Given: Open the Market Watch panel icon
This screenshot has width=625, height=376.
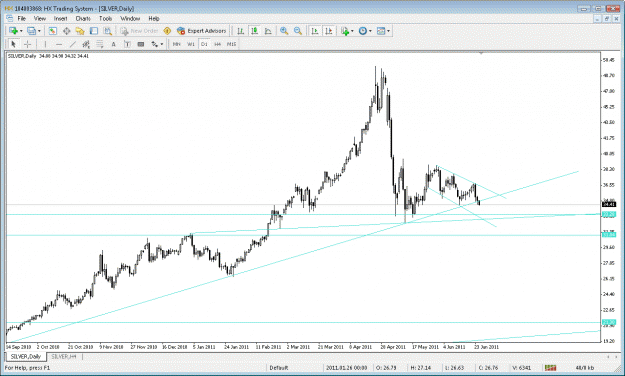Looking at the screenshot, I should click(53, 31).
